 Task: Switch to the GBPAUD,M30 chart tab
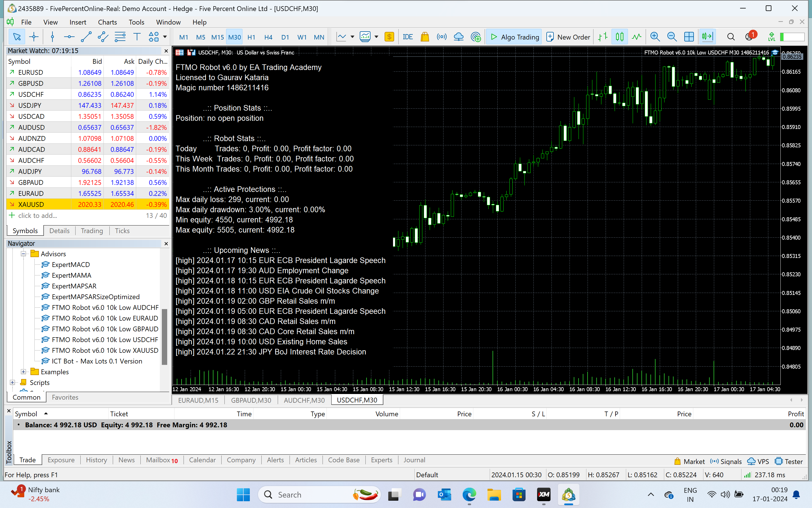251,400
